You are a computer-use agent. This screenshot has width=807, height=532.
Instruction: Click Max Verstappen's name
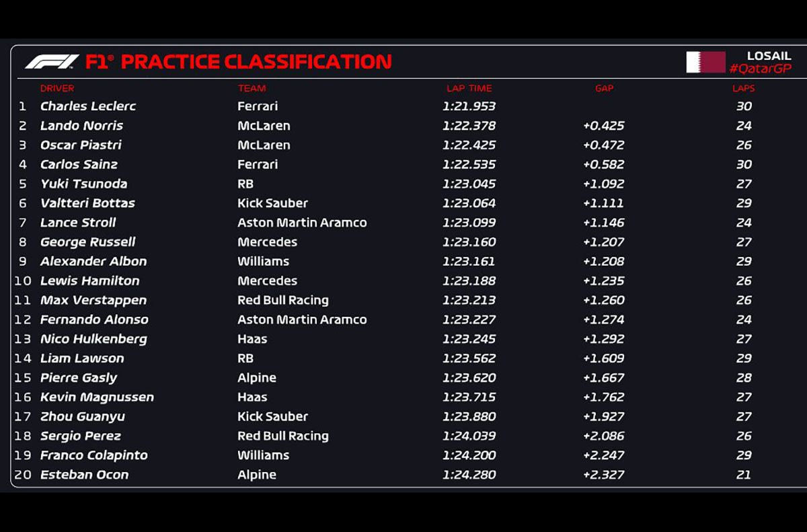tap(93, 300)
